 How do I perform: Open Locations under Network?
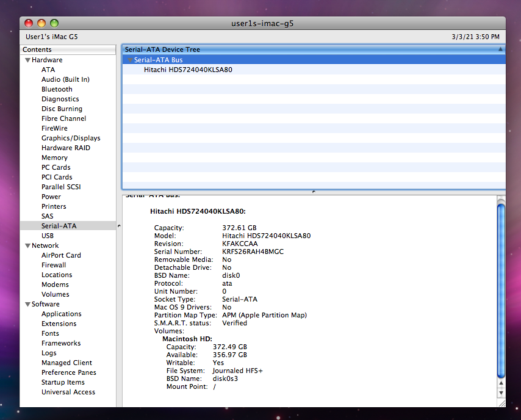(x=57, y=275)
